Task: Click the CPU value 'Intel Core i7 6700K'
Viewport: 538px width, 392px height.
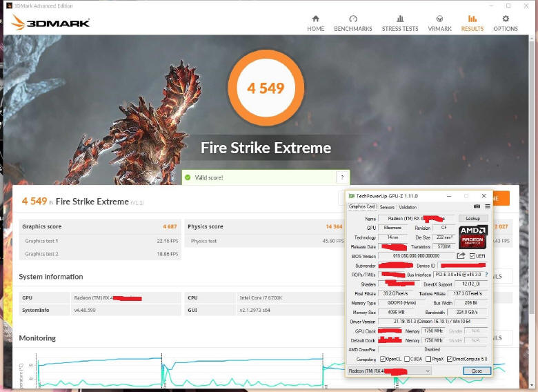Action: coord(261,297)
